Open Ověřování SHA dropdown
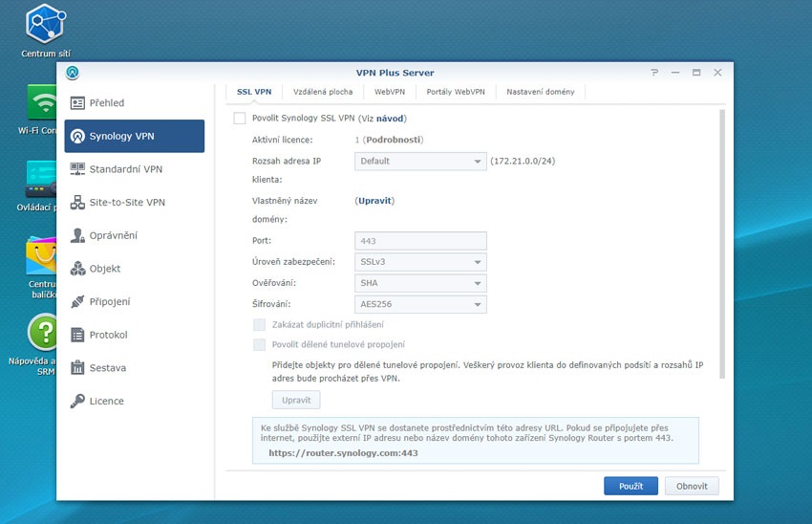The width and height of the screenshot is (812, 524). coord(420,283)
